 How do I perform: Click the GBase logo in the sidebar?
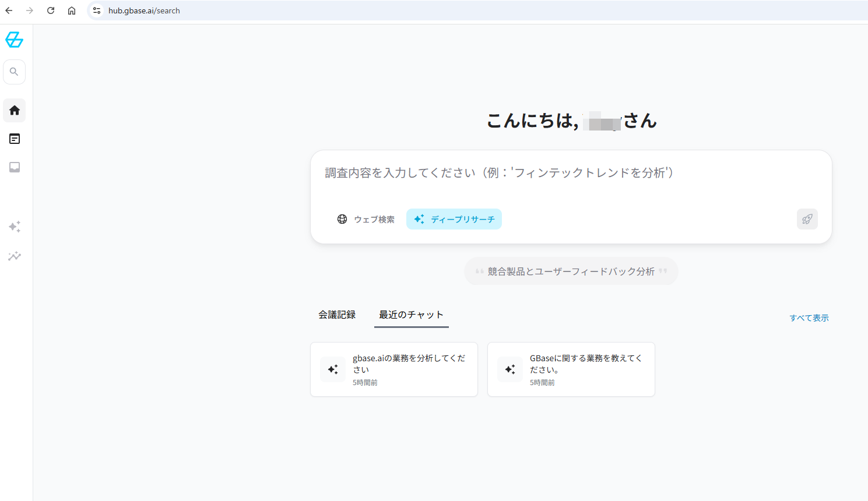pyautogui.click(x=14, y=40)
